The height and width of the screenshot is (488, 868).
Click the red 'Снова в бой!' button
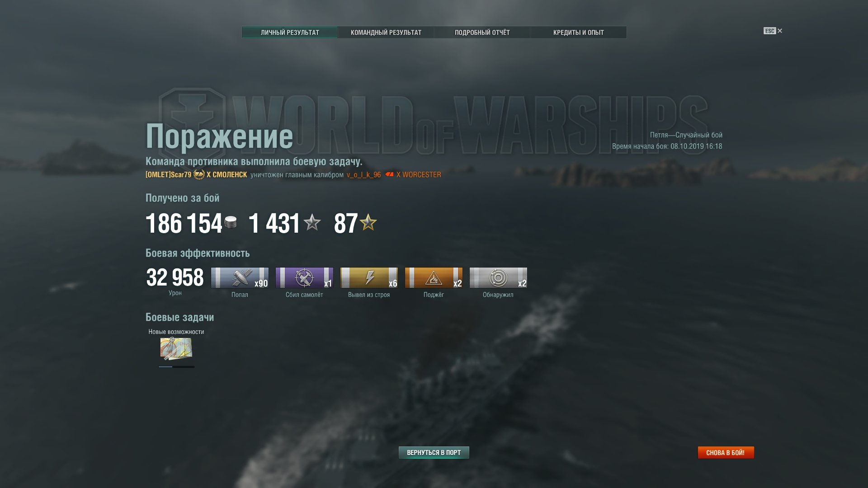tap(726, 452)
